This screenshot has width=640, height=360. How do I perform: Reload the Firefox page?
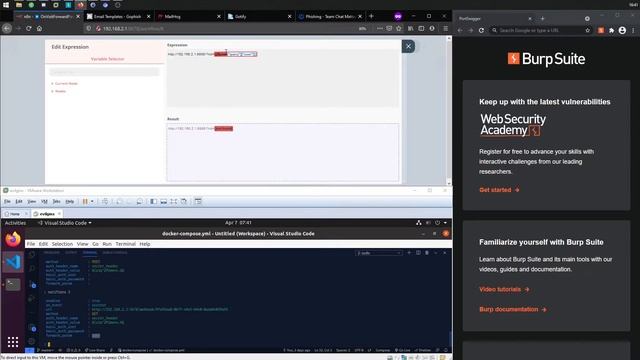[29, 29]
